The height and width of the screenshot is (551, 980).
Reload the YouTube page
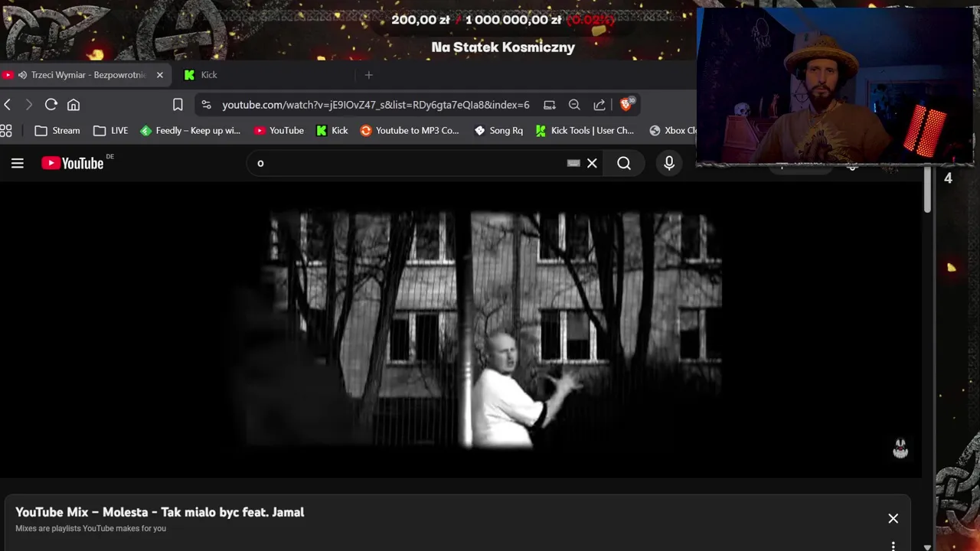(51, 105)
